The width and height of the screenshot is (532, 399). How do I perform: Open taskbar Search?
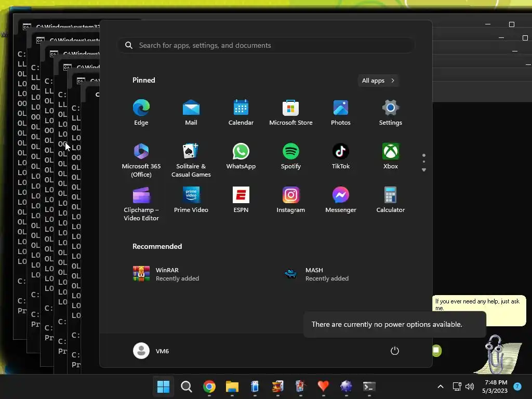point(187,387)
